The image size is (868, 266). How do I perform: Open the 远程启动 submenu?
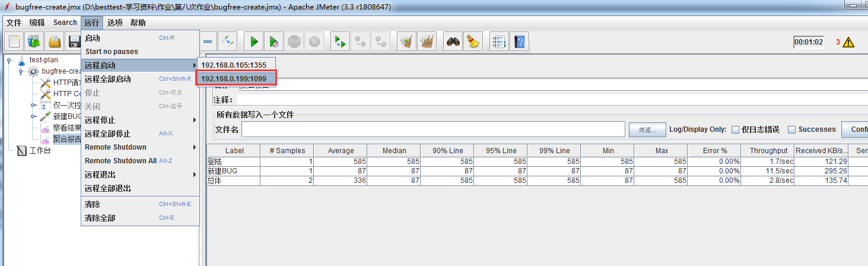[x=140, y=65]
